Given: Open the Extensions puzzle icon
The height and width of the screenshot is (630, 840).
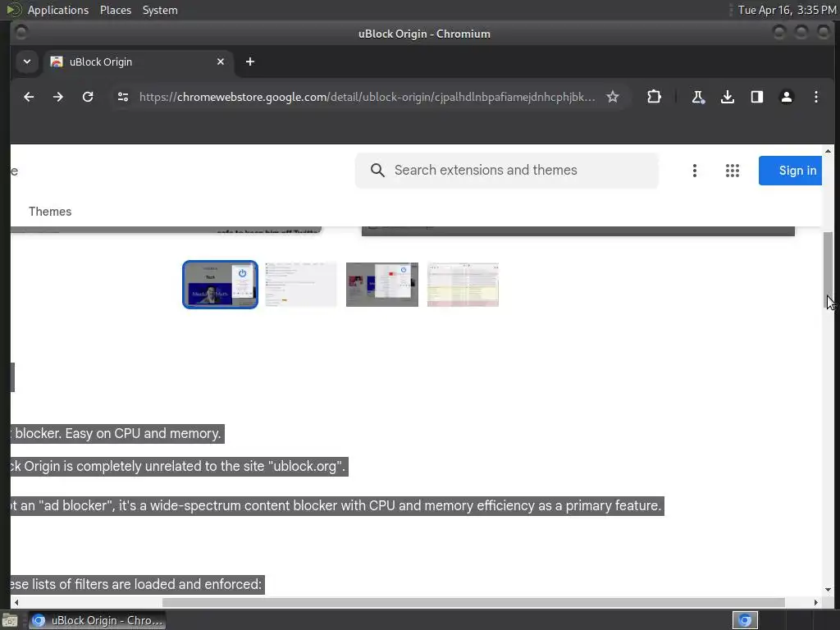Looking at the screenshot, I should pyautogui.click(x=654, y=97).
